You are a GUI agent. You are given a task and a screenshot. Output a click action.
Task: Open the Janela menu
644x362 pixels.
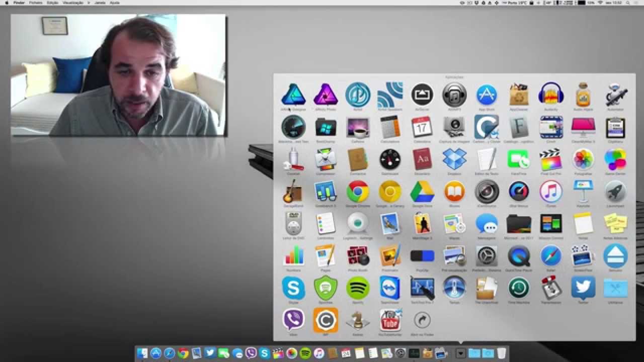coord(100,3)
